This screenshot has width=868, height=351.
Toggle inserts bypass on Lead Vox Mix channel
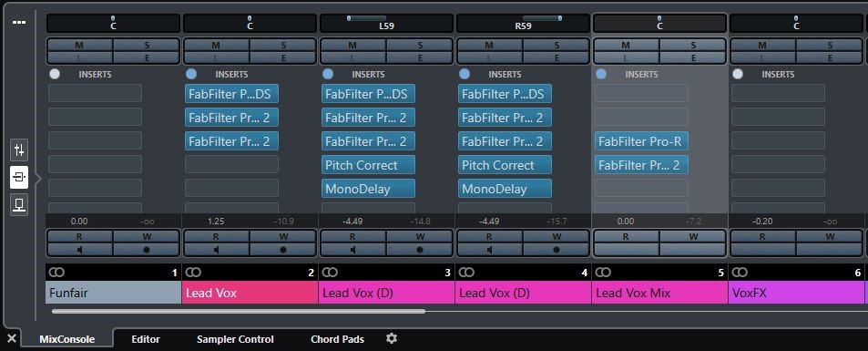tap(601, 74)
